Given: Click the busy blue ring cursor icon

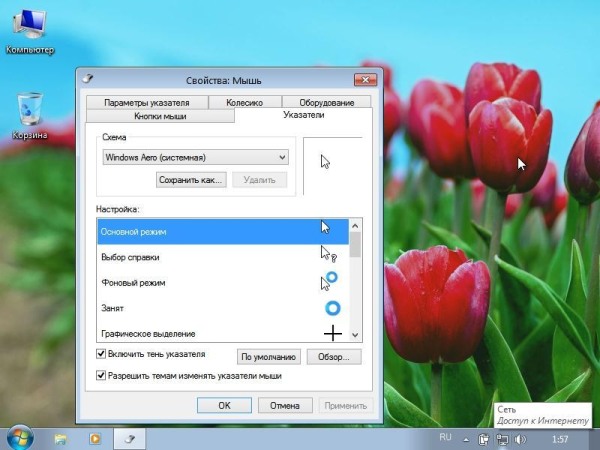Looking at the screenshot, I should coord(333,308).
